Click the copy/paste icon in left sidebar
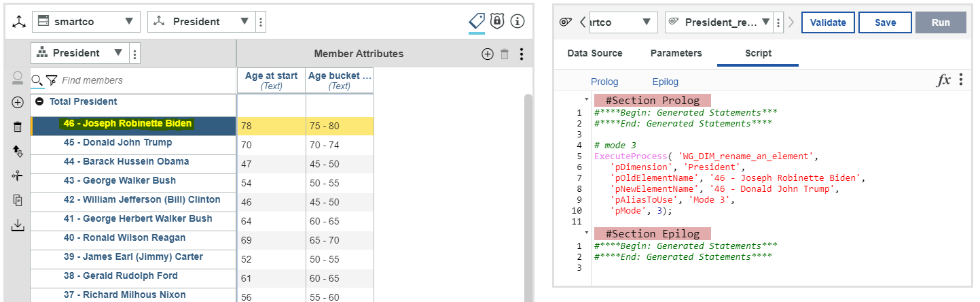The width and height of the screenshot is (980, 302). tap(18, 201)
